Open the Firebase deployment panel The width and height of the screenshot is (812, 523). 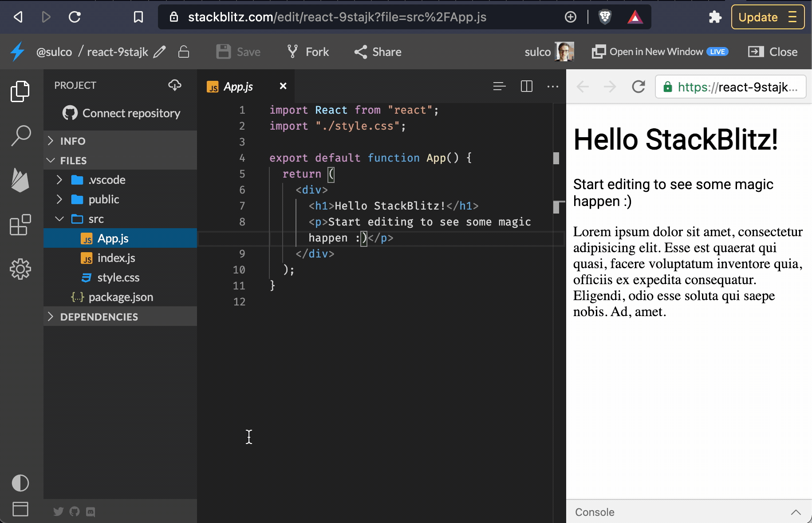pos(20,180)
